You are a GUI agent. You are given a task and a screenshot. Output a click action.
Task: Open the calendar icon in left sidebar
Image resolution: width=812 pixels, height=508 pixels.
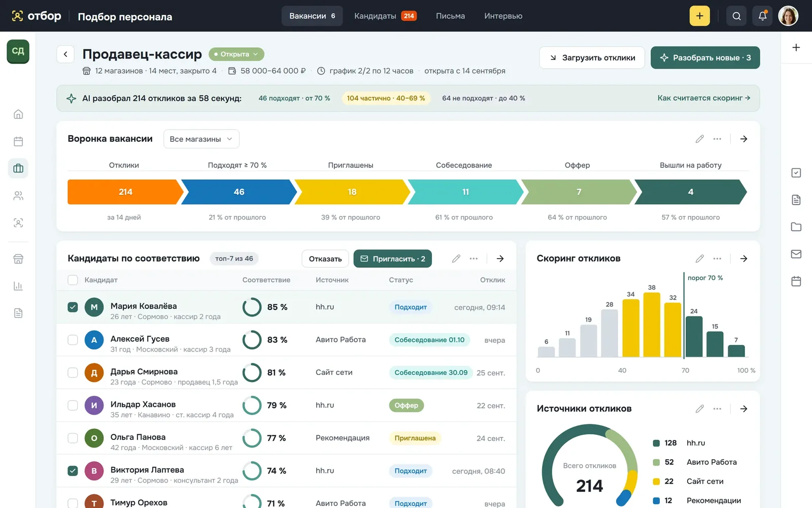click(x=18, y=141)
